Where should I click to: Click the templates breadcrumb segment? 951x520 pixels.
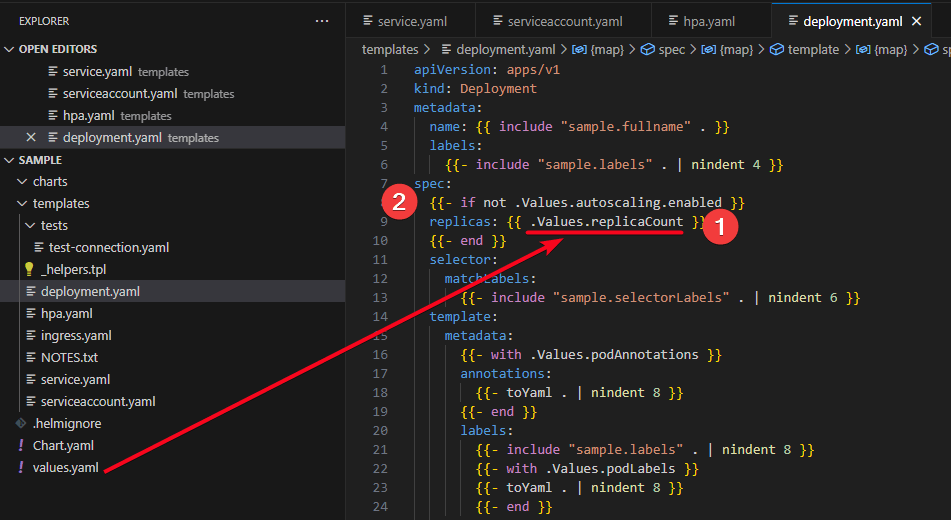(x=390, y=50)
